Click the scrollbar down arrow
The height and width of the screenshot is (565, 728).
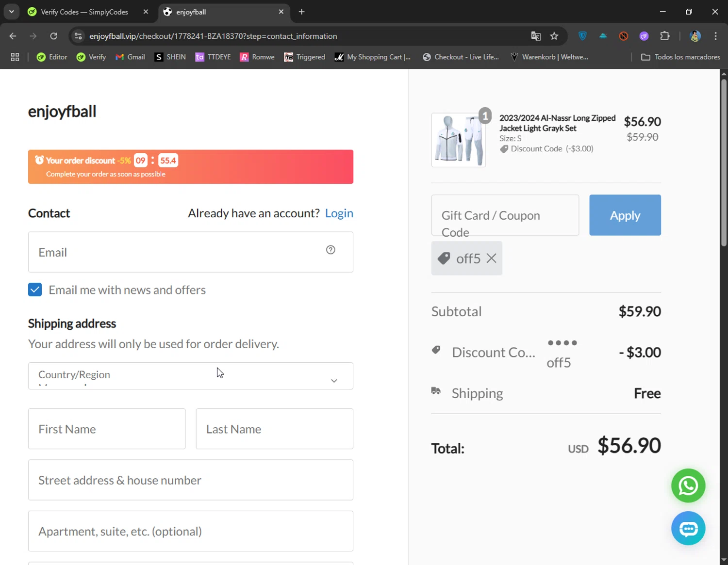tap(724, 561)
